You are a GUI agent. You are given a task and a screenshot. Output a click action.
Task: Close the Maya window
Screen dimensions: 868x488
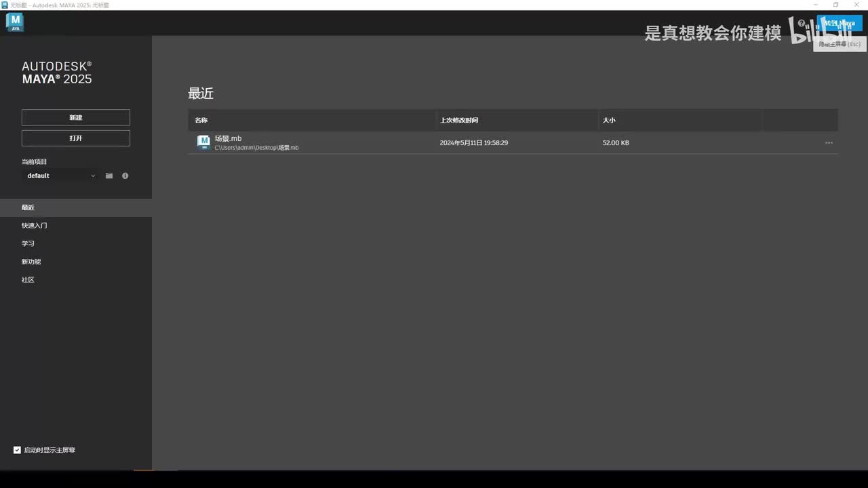(x=856, y=5)
